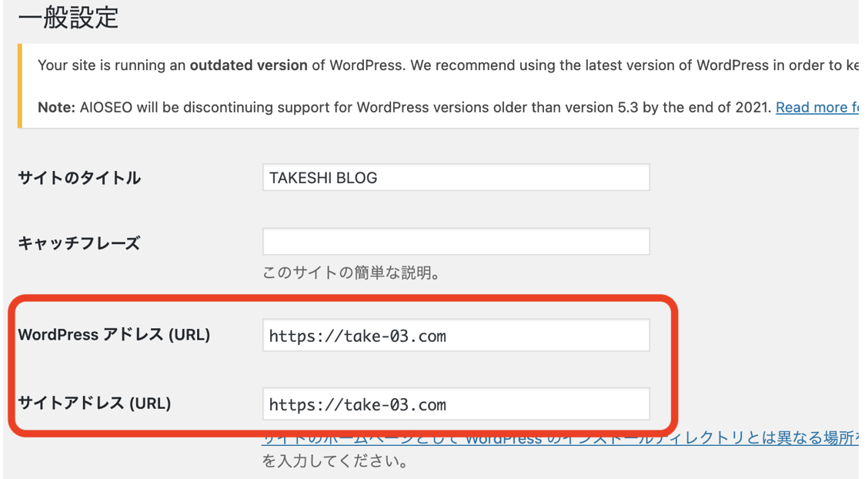This screenshot has height=479, width=868.
Task: Click the bold 'outdated version' text
Action: (x=249, y=65)
